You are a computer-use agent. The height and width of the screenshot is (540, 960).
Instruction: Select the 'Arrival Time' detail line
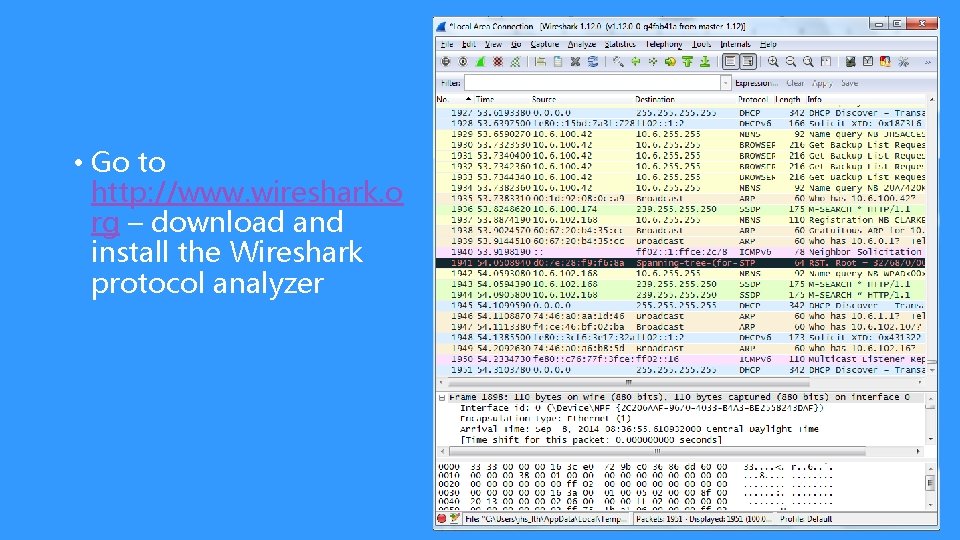pyautogui.click(x=639, y=429)
